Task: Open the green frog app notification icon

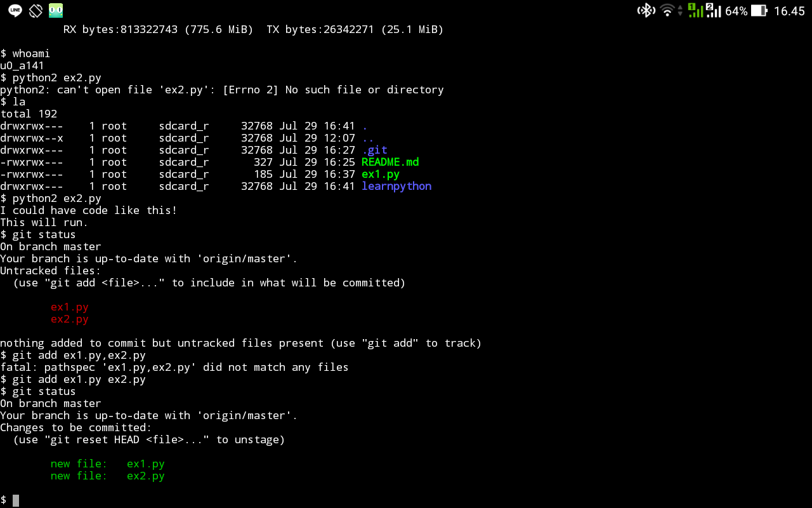Action: (x=56, y=10)
